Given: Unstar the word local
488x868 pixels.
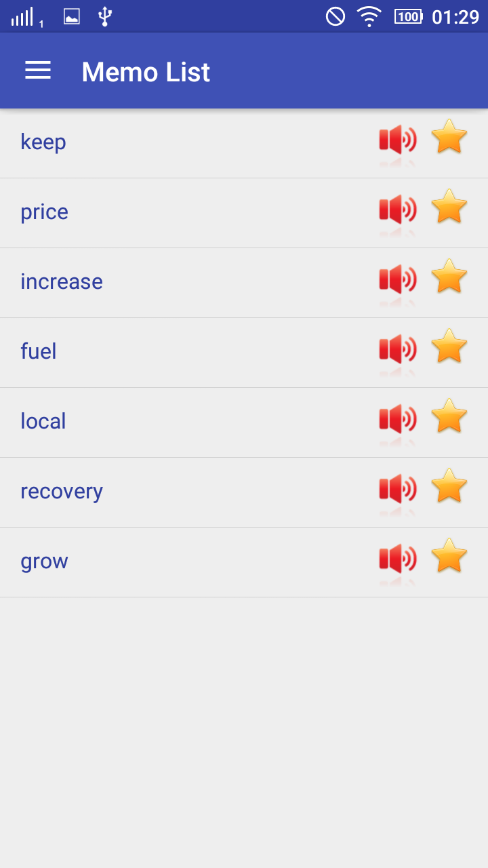Looking at the screenshot, I should click(x=449, y=416).
